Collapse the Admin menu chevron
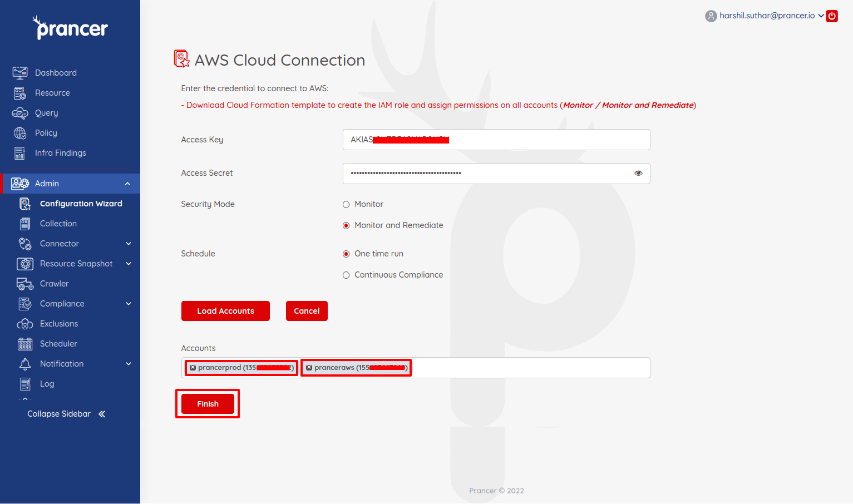853x504 pixels. click(127, 184)
